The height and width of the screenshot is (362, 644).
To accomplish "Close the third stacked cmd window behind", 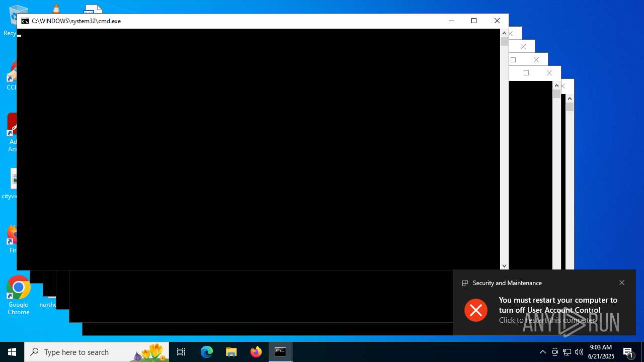I will point(536,60).
